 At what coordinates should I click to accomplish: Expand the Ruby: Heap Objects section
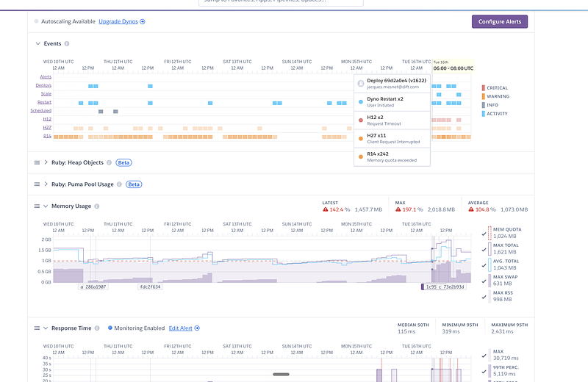(x=46, y=162)
